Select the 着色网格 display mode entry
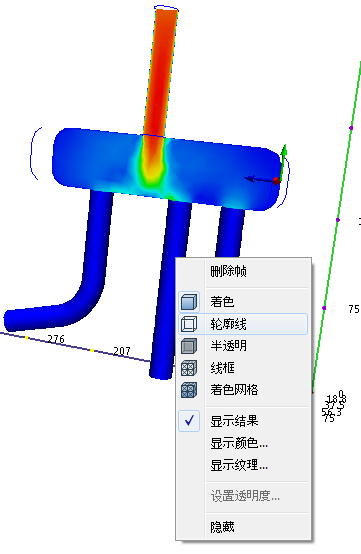 point(234,390)
